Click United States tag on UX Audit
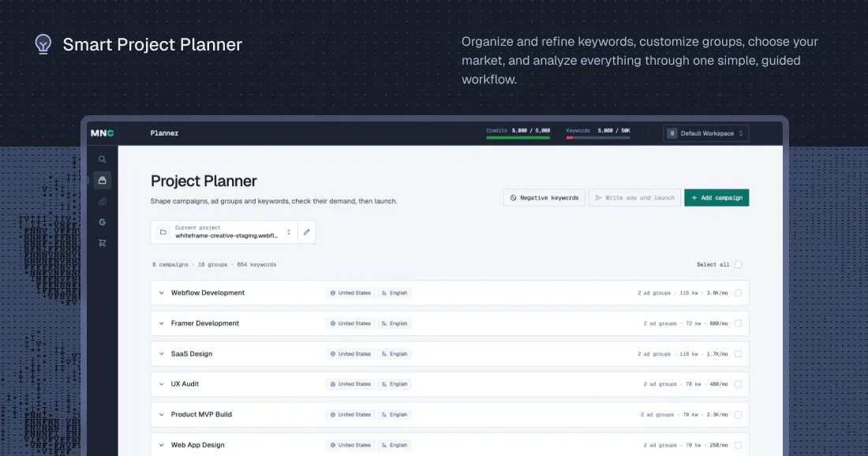Viewport: 868px width, 456px height. (350, 384)
